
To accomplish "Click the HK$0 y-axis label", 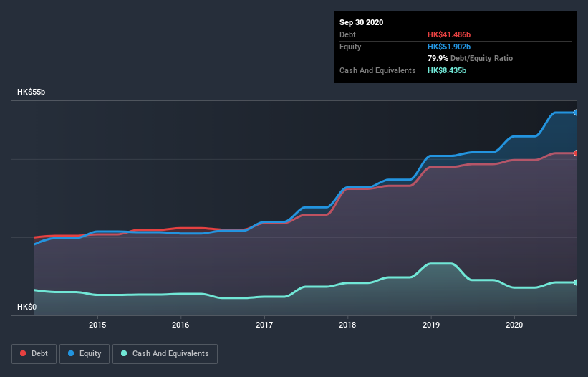I will coord(27,307).
